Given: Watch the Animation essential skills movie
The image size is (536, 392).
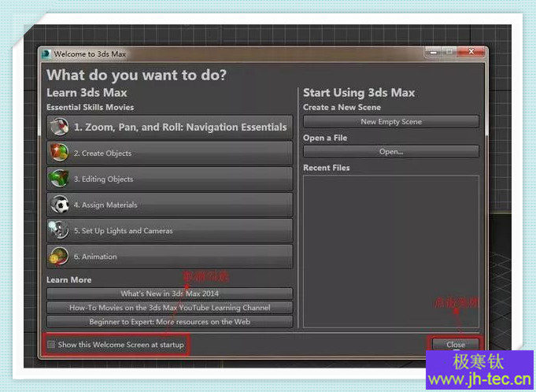Looking at the screenshot, I should [x=169, y=257].
